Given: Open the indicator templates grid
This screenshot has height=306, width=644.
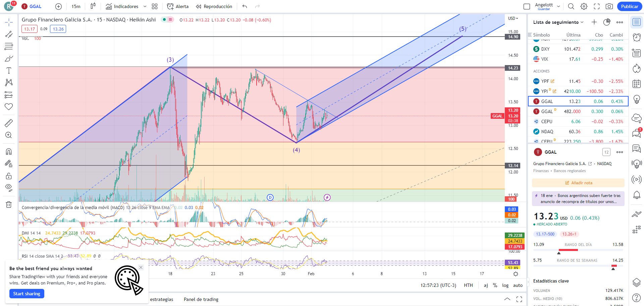Looking at the screenshot, I should click(x=155, y=6).
